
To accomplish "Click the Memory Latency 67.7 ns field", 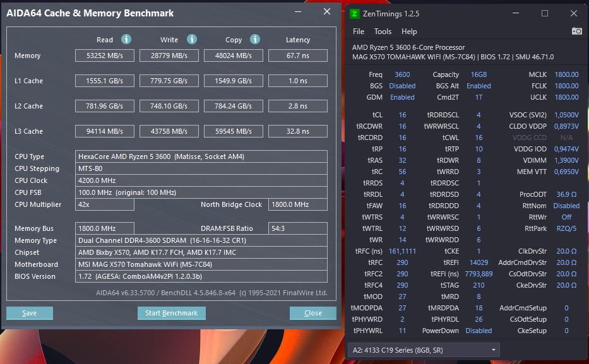I will pyautogui.click(x=298, y=56).
